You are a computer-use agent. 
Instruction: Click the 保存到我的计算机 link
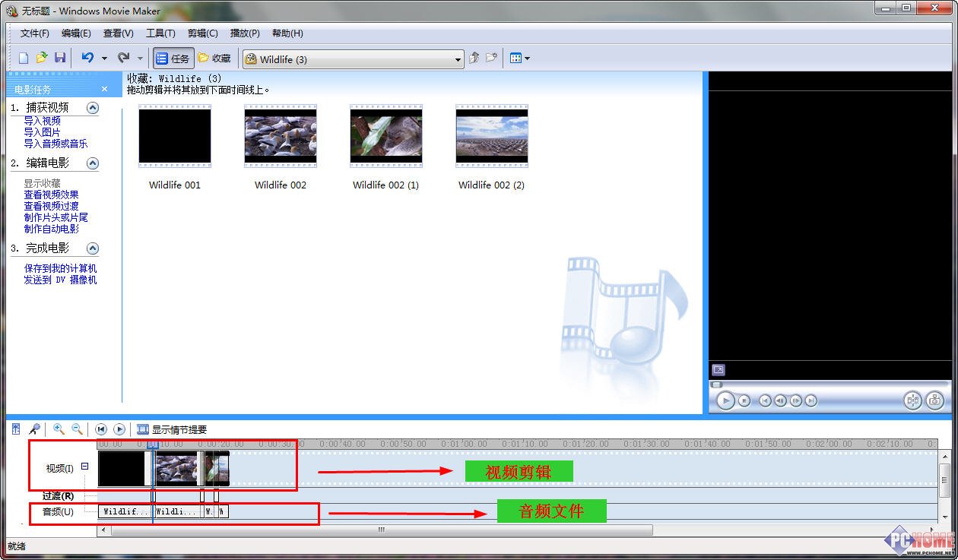click(59, 267)
